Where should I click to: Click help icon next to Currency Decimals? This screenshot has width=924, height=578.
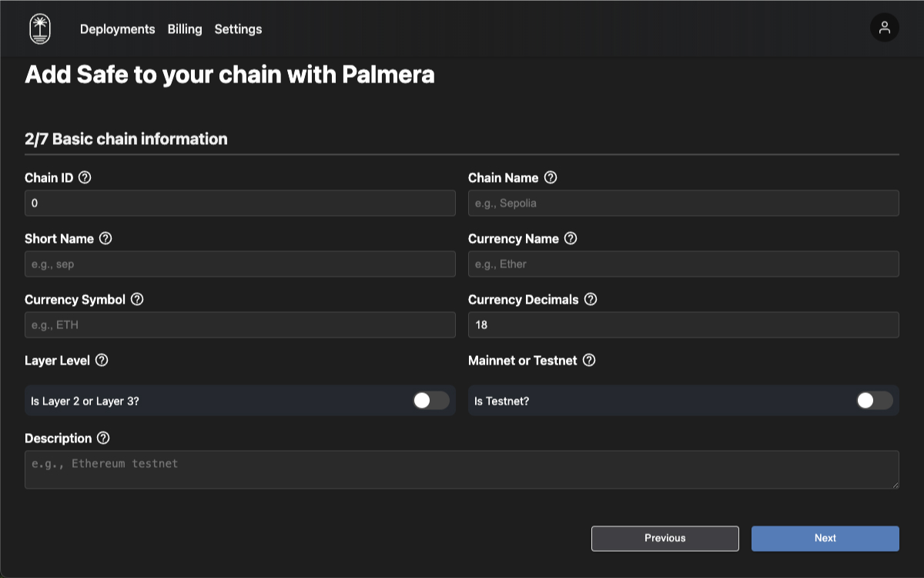coord(591,299)
